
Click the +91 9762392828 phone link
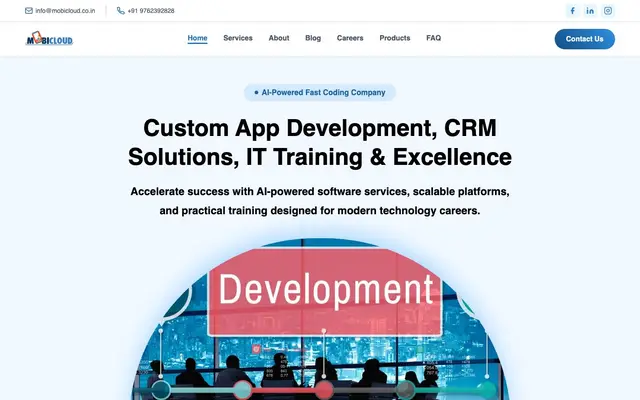(x=151, y=11)
